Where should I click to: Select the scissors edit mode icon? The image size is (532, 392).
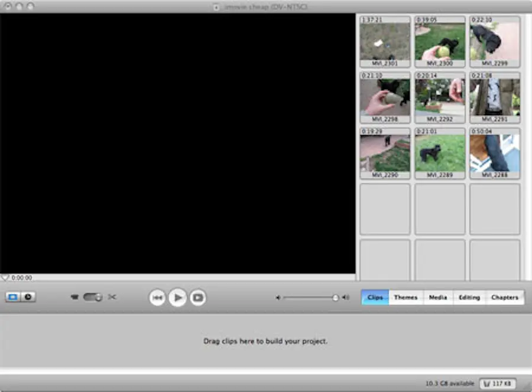tap(112, 297)
